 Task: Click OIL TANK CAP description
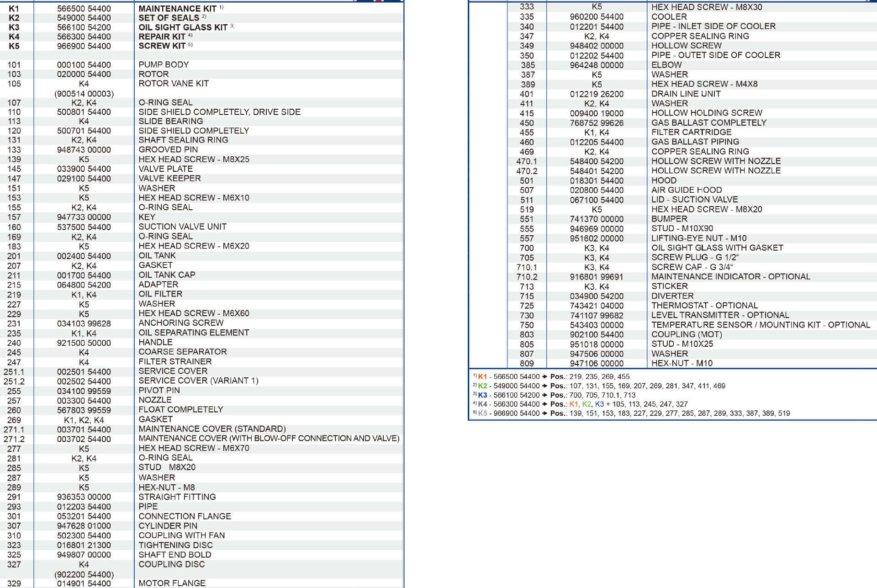pos(167,275)
